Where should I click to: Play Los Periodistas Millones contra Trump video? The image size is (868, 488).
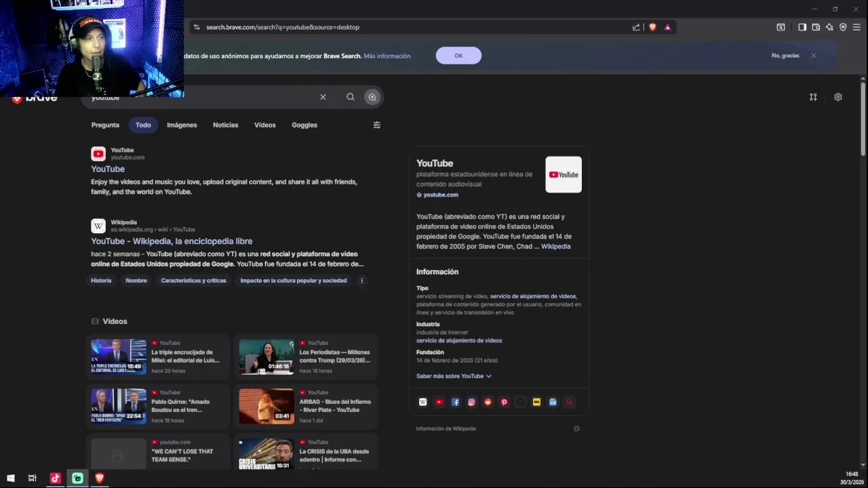click(306, 357)
